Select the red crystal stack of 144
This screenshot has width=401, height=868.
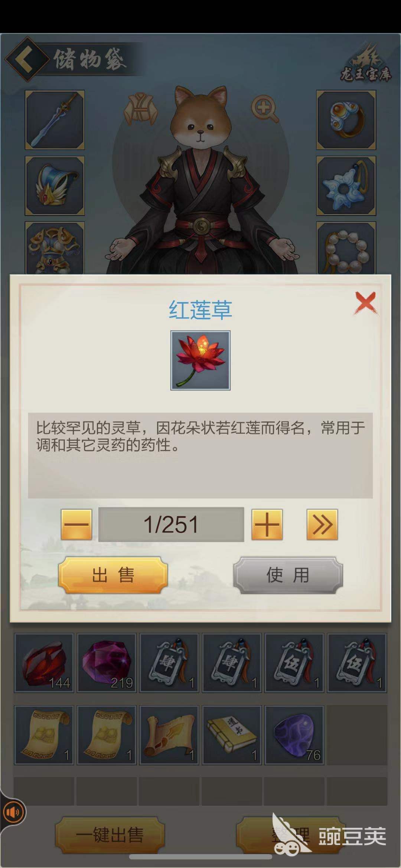pos(44,663)
